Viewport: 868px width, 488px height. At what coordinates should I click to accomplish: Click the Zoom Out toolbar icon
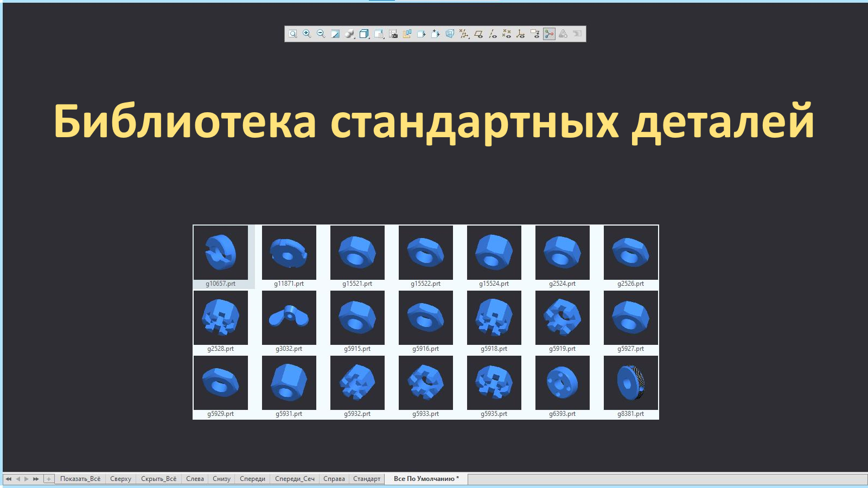pos(321,34)
